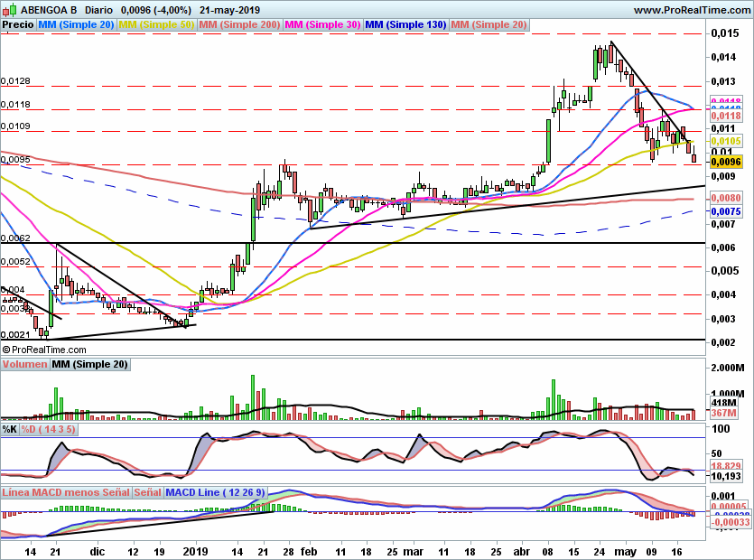Click the 0,0109 level label
The image size is (754, 560).
tap(15, 126)
